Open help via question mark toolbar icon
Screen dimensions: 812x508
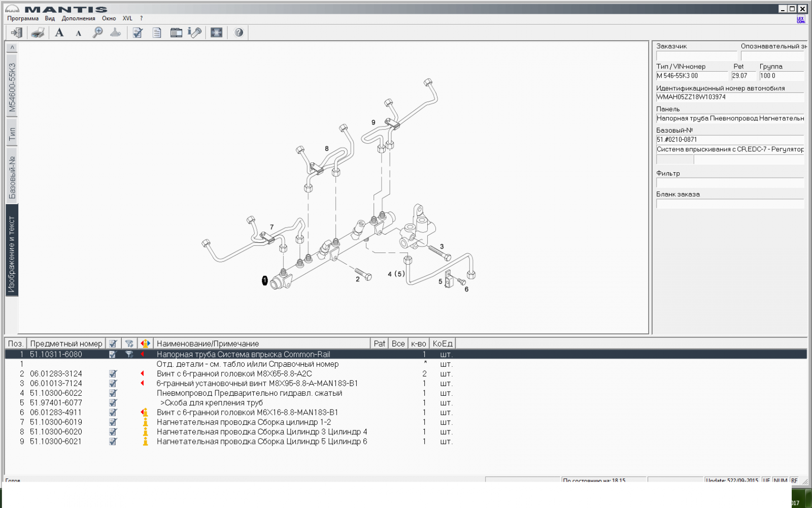pyautogui.click(x=239, y=33)
